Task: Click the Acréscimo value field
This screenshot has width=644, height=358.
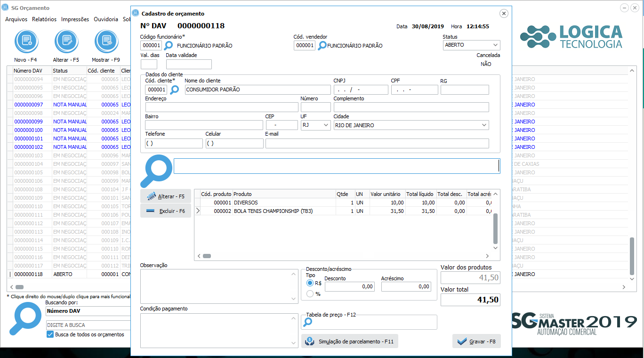Action: 406,286
